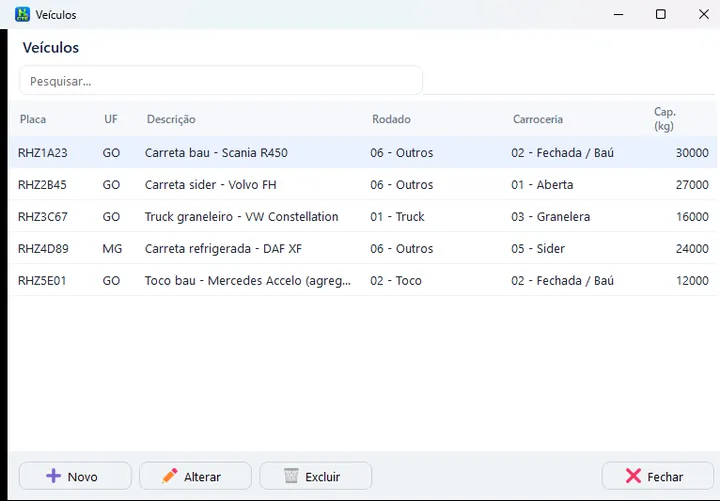Sort by Carroceria column header
720x501 pixels.
tap(538, 119)
